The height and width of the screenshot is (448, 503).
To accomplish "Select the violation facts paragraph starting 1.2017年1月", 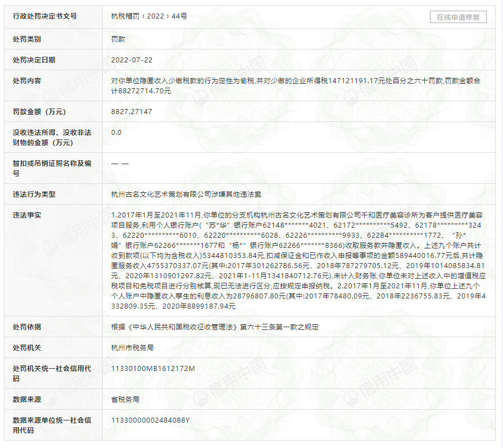I will [298, 261].
